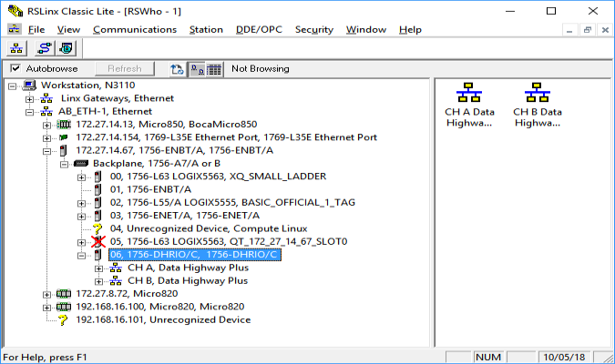Viewport: 615px width, 364px height.
Task: Toggle the Autobrowse checkbox
Action: tap(15, 68)
